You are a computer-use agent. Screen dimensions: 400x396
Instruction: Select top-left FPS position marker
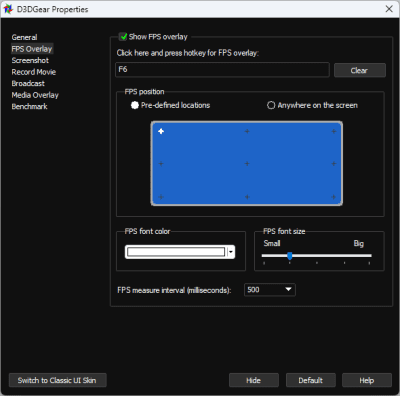tap(161, 131)
